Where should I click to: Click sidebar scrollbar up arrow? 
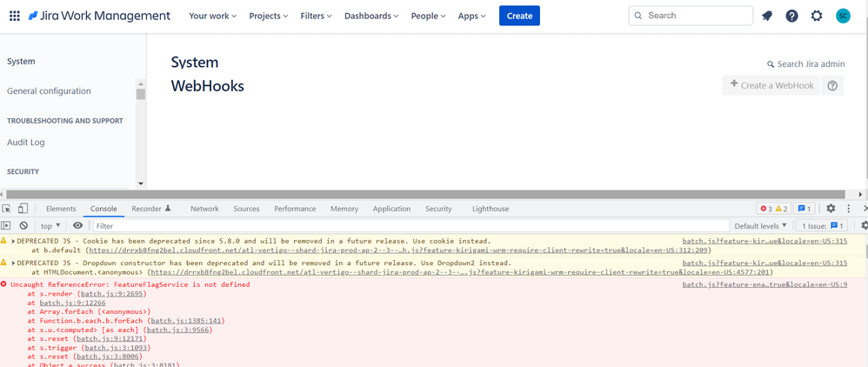141,83
